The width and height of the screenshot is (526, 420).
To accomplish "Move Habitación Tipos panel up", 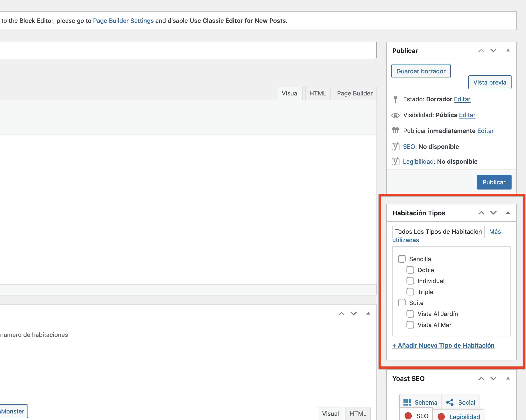I will point(481,213).
